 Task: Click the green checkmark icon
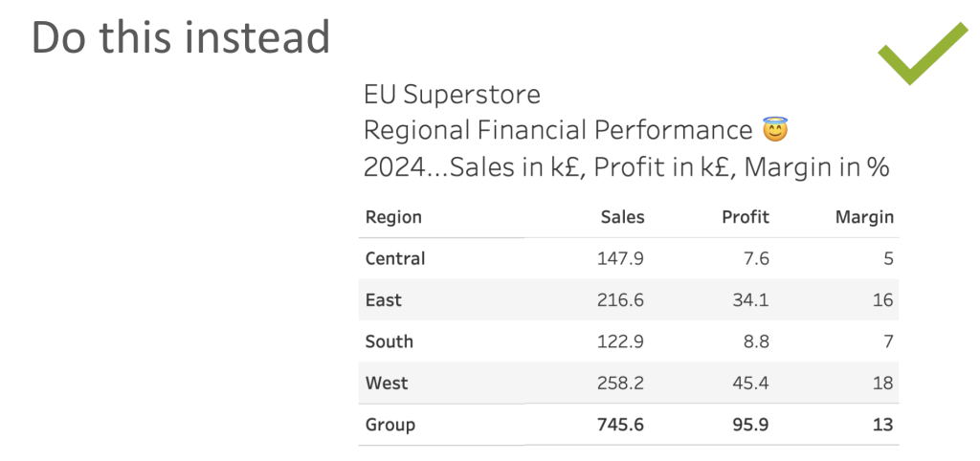[923, 52]
